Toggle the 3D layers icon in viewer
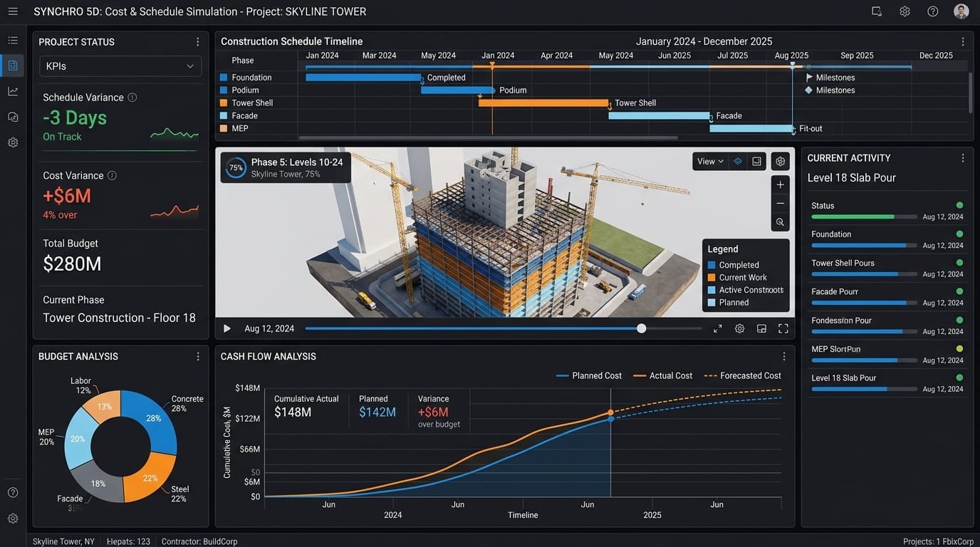The image size is (980, 547). [x=738, y=162]
